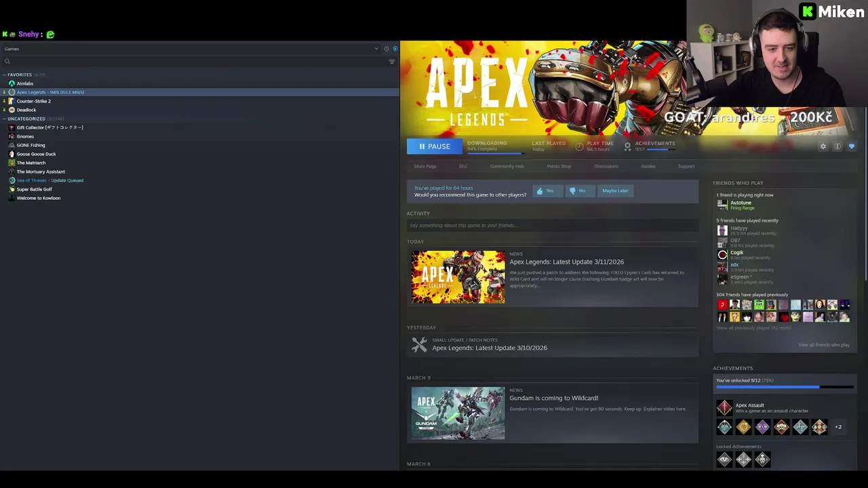Viewport: 868px width, 488px height.
Task: Open the game info icon
Action: (x=837, y=146)
